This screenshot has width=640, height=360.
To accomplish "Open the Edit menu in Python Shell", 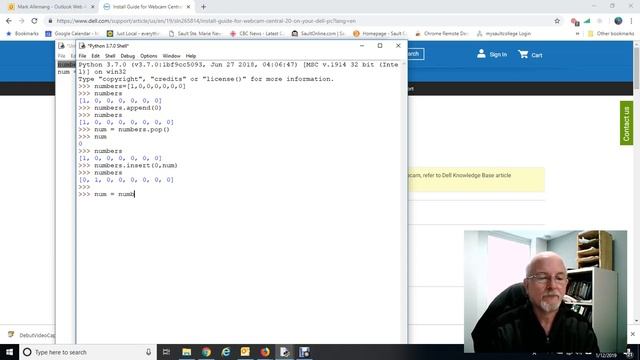I will coord(96,56).
